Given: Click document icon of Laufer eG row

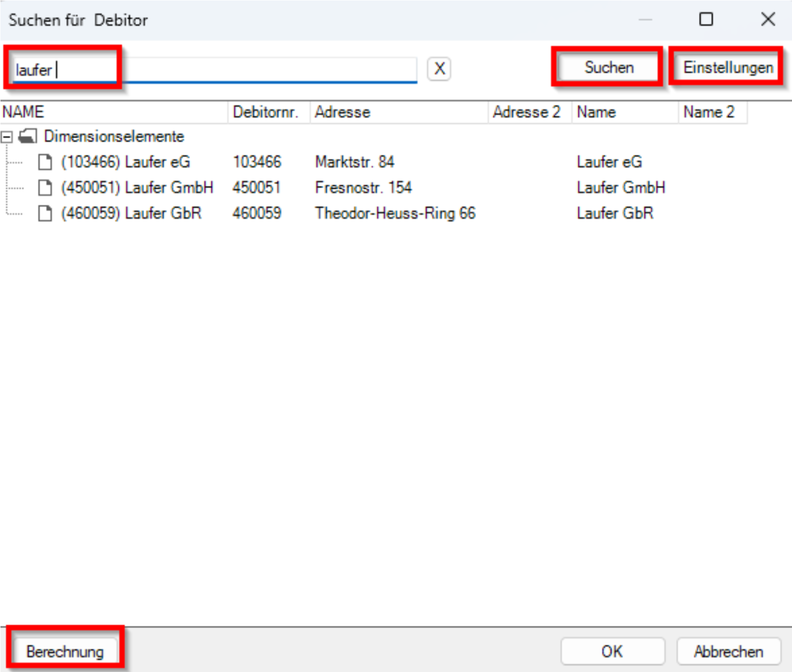Looking at the screenshot, I should pos(45,162).
